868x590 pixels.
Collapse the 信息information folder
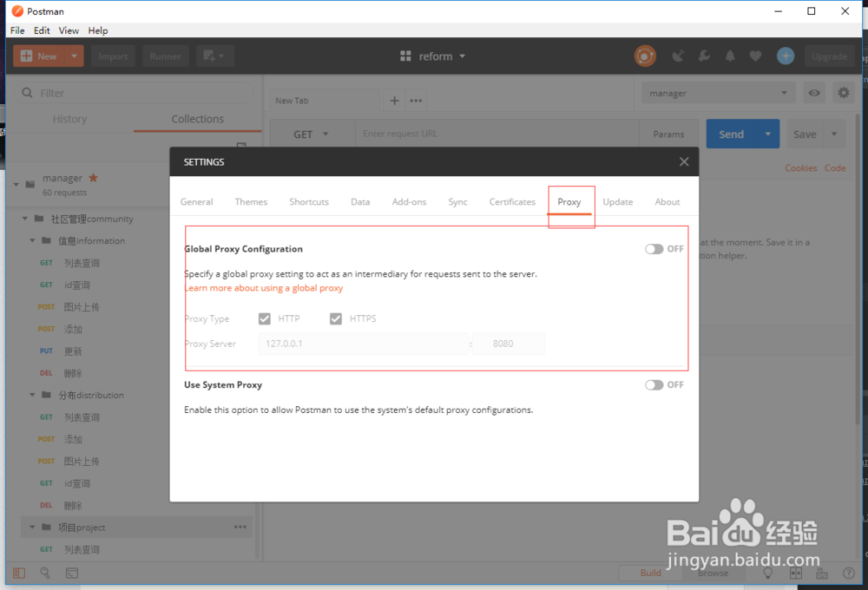[32, 240]
